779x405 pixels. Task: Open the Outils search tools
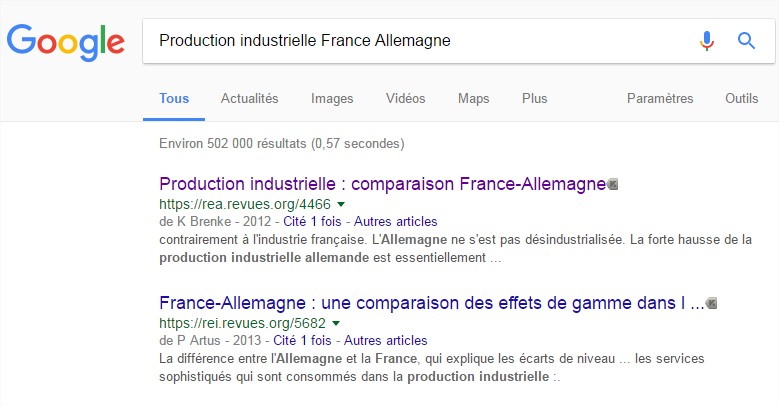(x=741, y=98)
